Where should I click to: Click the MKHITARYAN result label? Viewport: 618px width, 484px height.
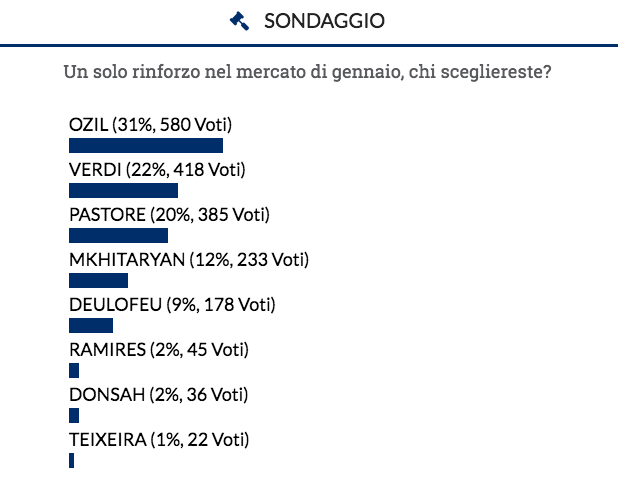click(188, 260)
